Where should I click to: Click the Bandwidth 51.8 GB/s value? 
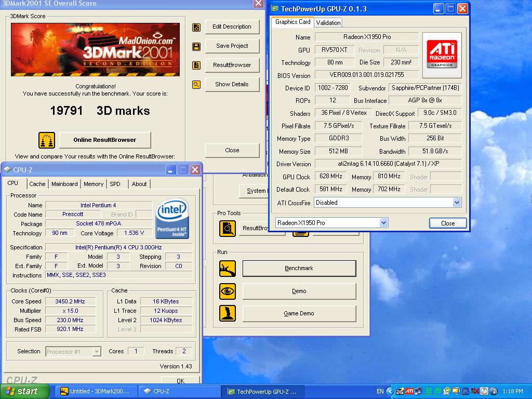435,151
